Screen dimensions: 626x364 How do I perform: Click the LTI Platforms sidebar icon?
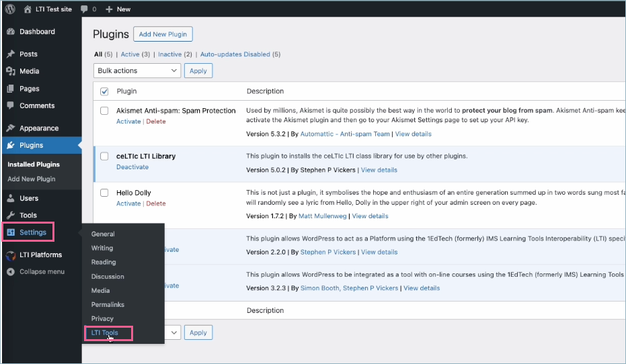[x=10, y=255]
